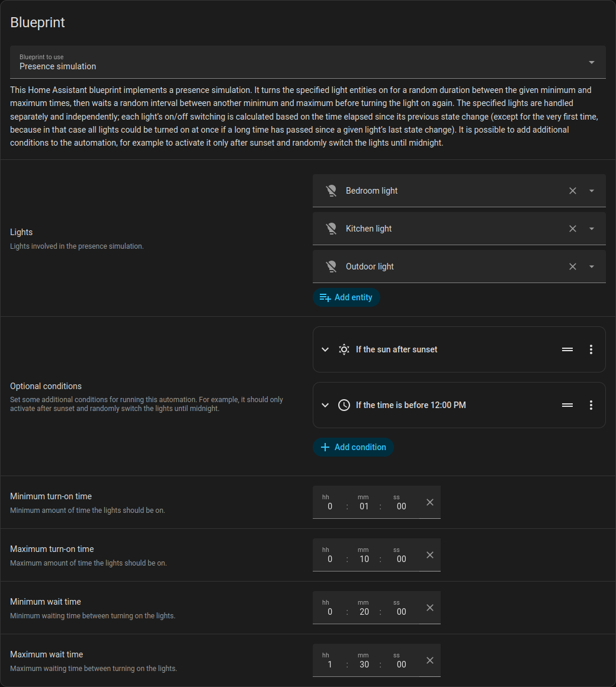This screenshot has height=687, width=616.
Task: Click the 'Optional conditions' label
Action: pos(46,386)
